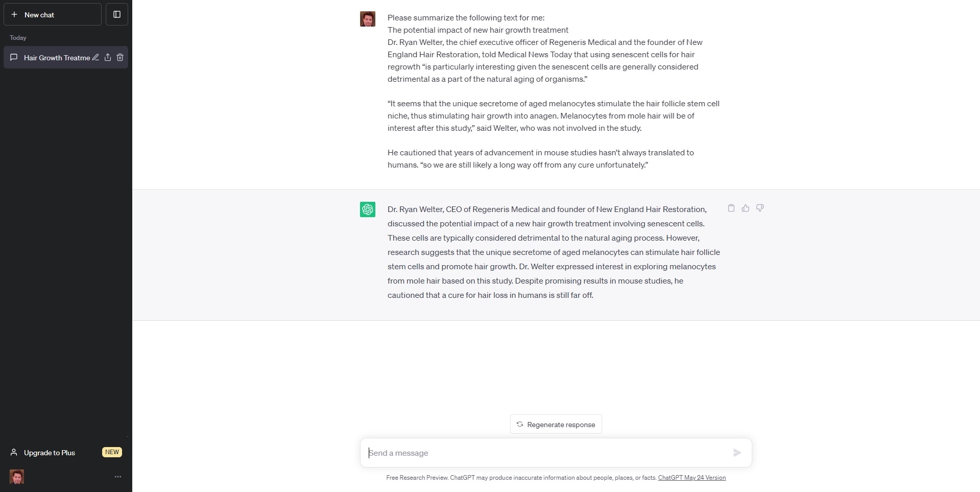Screen dimensions: 980x492
Task: Click the ChatGPT logo beside the response
Action: click(x=368, y=209)
